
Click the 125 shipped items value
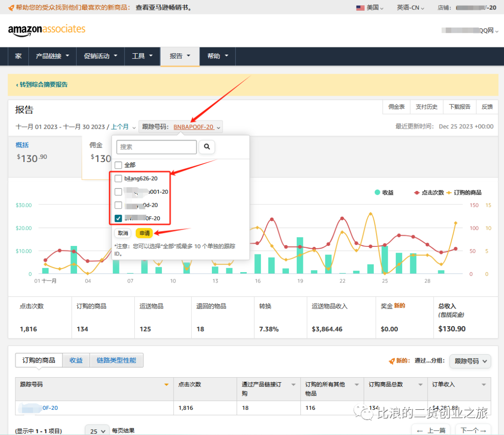(x=145, y=329)
